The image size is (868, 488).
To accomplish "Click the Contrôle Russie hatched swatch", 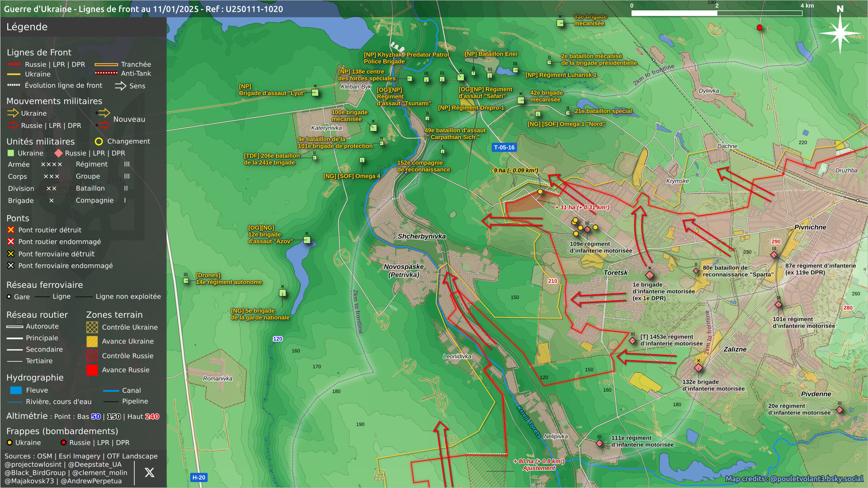I will coord(92,356).
